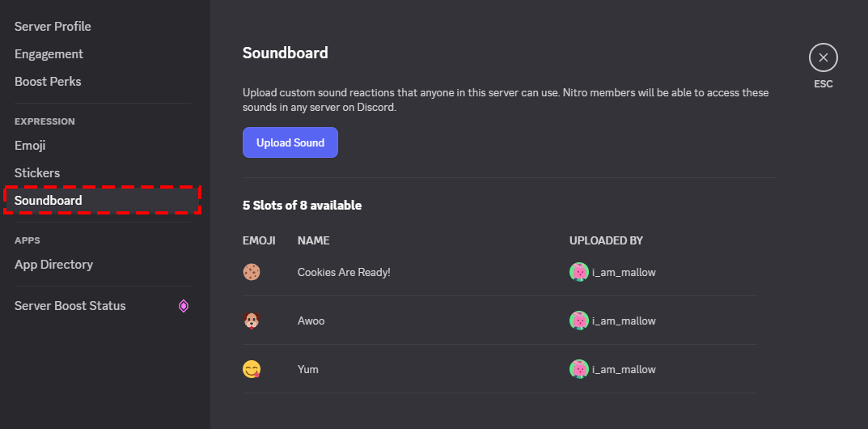Open the Stickers settings page
Image resolution: width=868 pixels, height=429 pixels.
pos(37,173)
